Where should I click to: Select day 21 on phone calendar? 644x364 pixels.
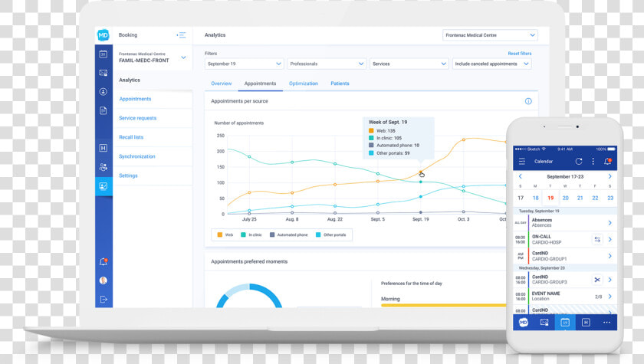click(x=580, y=198)
